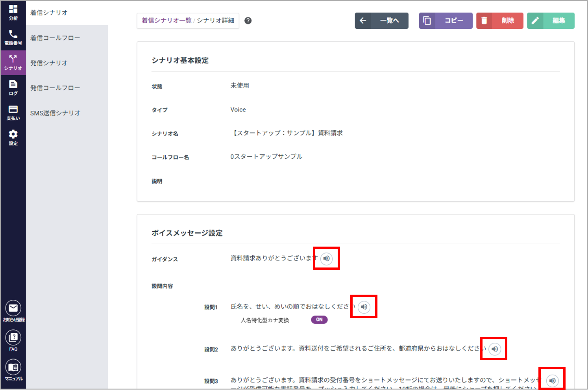Click the Voice type value
The image size is (588, 390).
pyautogui.click(x=238, y=110)
